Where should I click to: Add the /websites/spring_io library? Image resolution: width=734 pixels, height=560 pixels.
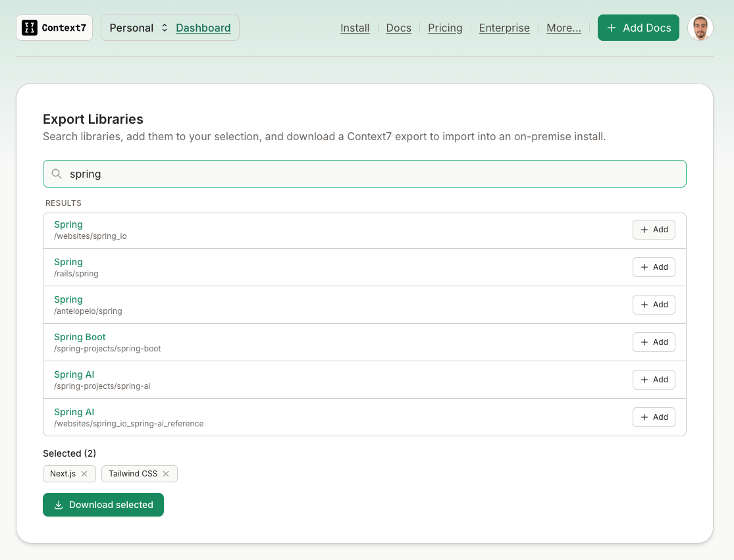(654, 230)
